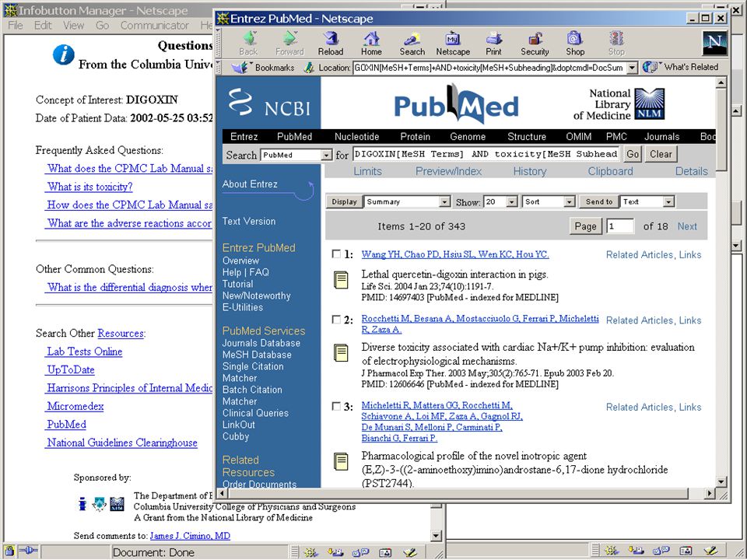Open Nucleotide in the black Entrez menu bar
The width and height of the screenshot is (747, 560).
pos(357,137)
